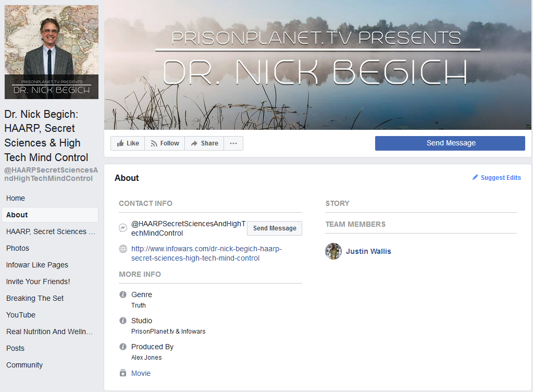Select the 'Truth' genre value
Screen dimensions: 533x392
[139, 305]
